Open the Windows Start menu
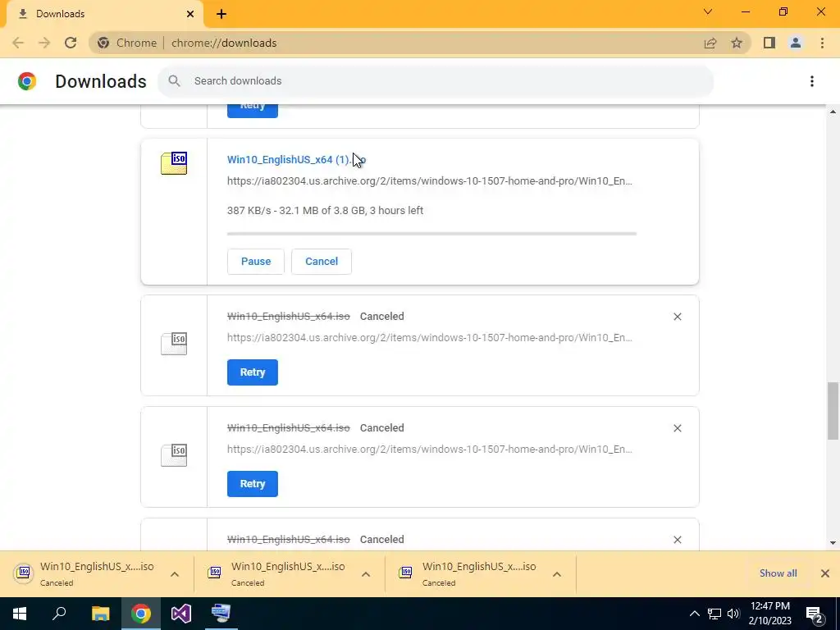840x630 pixels. coord(20,614)
